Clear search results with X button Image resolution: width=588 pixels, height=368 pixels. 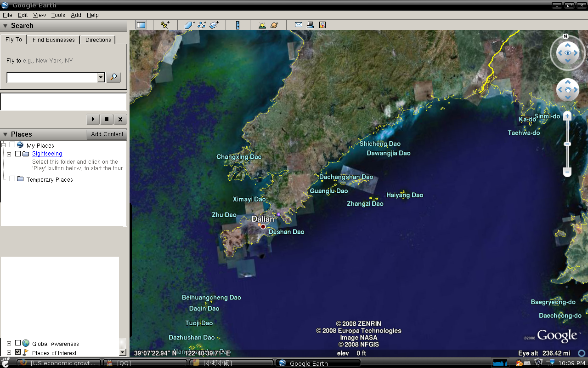pos(120,119)
